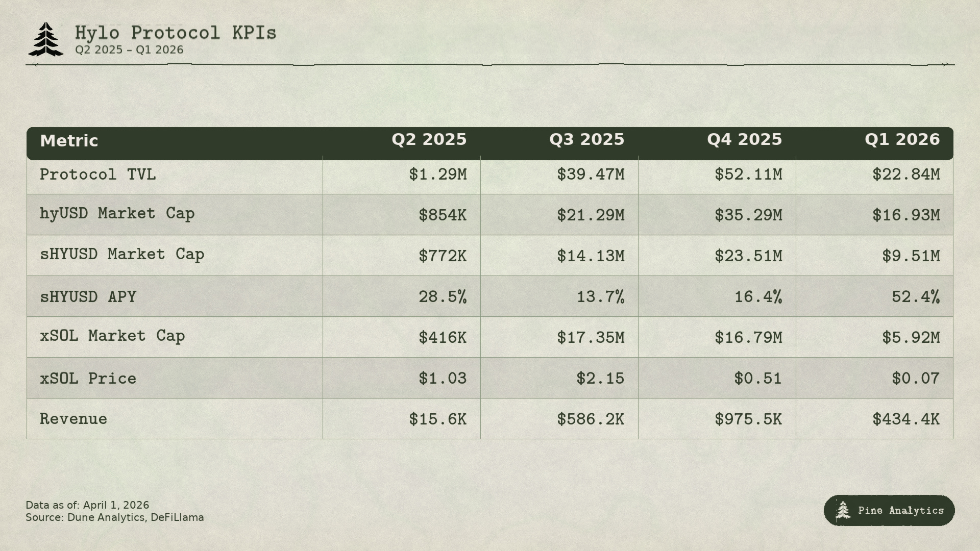Select the Hylo Protocol KPIs title
This screenshot has height=551, width=980.
(176, 33)
